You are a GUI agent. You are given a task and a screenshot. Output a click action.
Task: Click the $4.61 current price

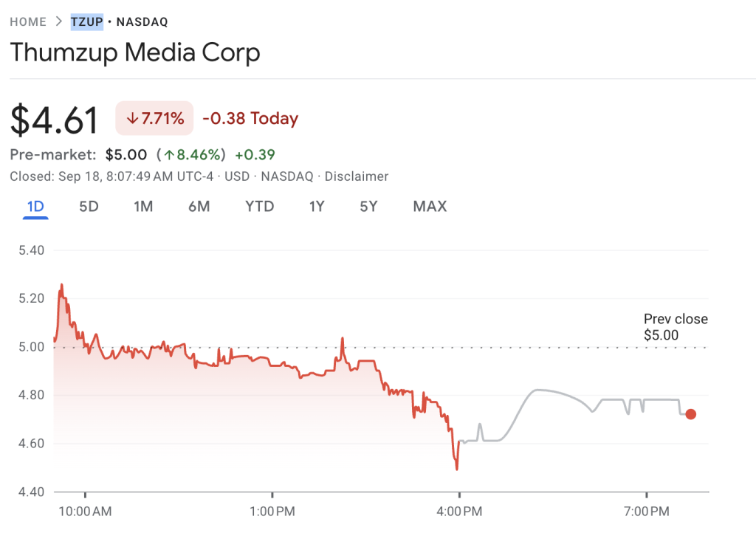55,120
